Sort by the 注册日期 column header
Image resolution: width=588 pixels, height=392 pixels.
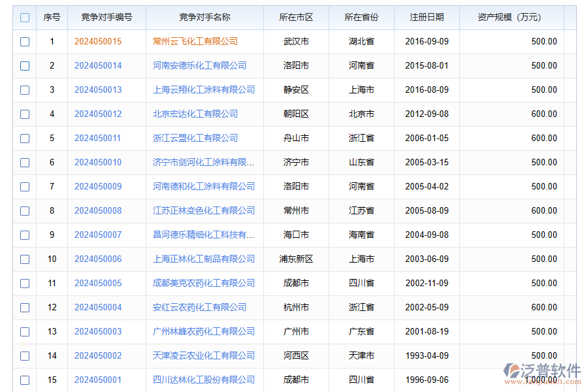427,17
